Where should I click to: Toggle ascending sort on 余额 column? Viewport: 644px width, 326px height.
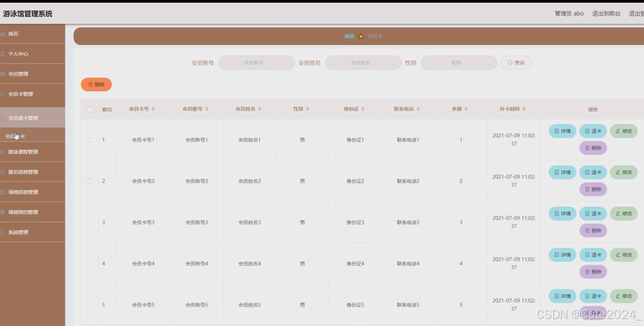pyautogui.click(x=466, y=108)
